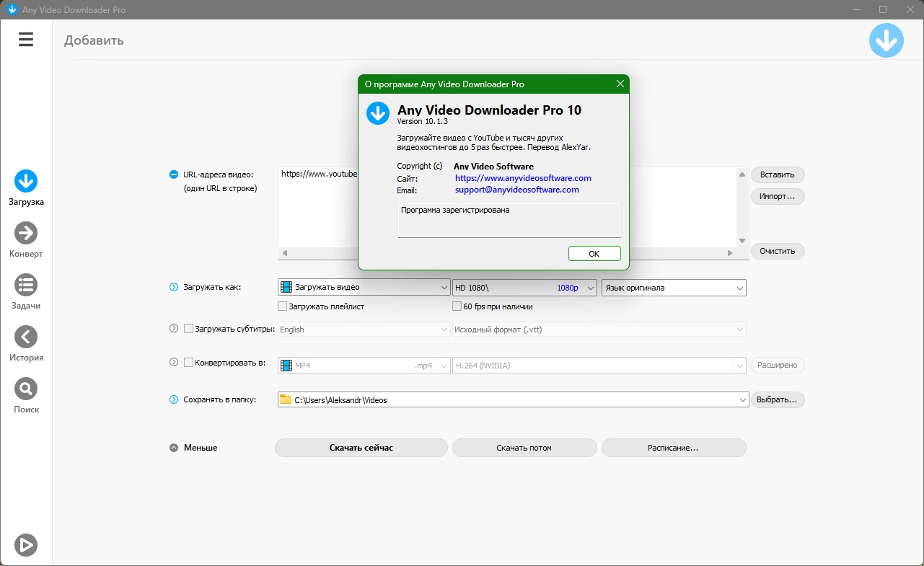This screenshot has height=566, width=924.
Task: Go to the История sidebar section
Action: coord(26,343)
